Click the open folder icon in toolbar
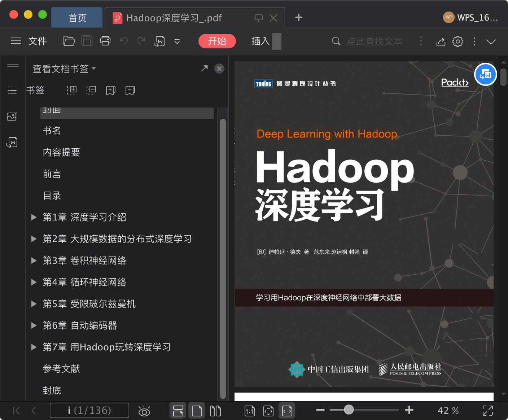Screen dimensions: 508x420 click(x=69, y=41)
